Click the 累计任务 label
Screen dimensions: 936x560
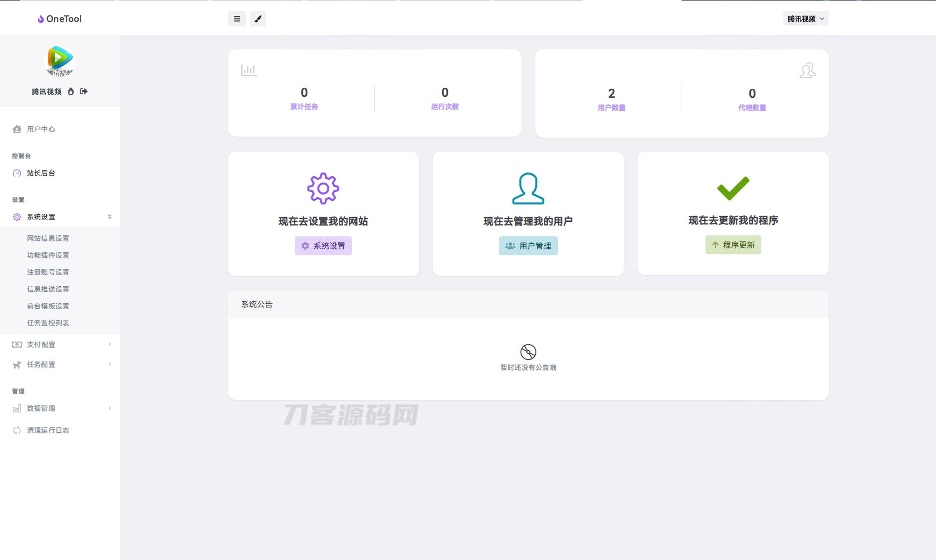pos(304,107)
